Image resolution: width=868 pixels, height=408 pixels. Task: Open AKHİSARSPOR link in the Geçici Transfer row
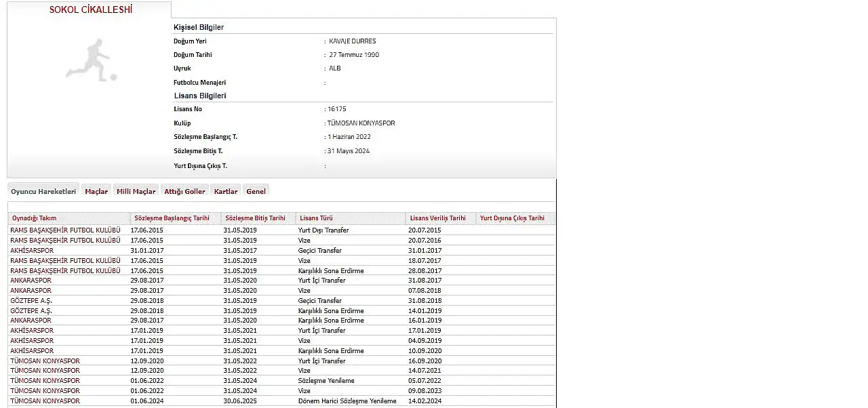[32, 251]
